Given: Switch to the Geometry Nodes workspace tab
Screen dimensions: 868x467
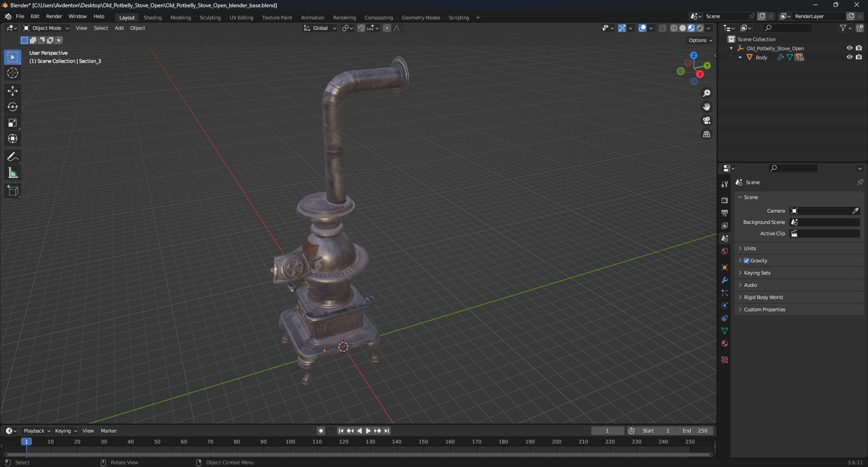Looking at the screenshot, I should [420, 18].
